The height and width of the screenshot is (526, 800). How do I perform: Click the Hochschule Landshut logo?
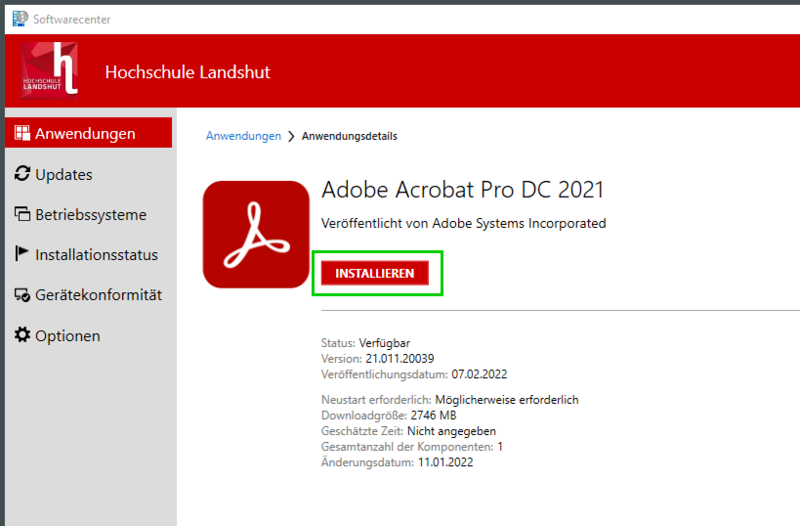coord(49,72)
